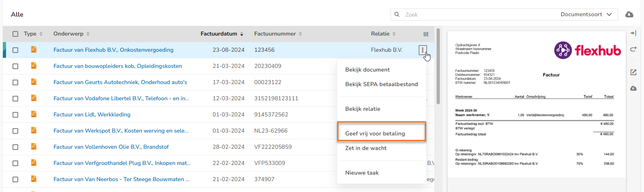Sort by Factuurdatum column header
The height and width of the screenshot is (192, 644).
pyautogui.click(x=222, y=34)
